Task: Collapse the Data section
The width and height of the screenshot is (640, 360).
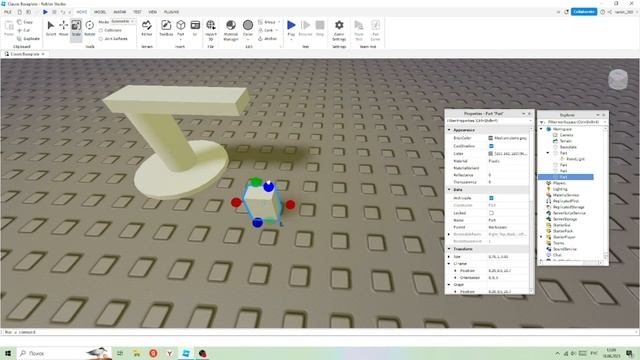Action: [x=449, y=190]
